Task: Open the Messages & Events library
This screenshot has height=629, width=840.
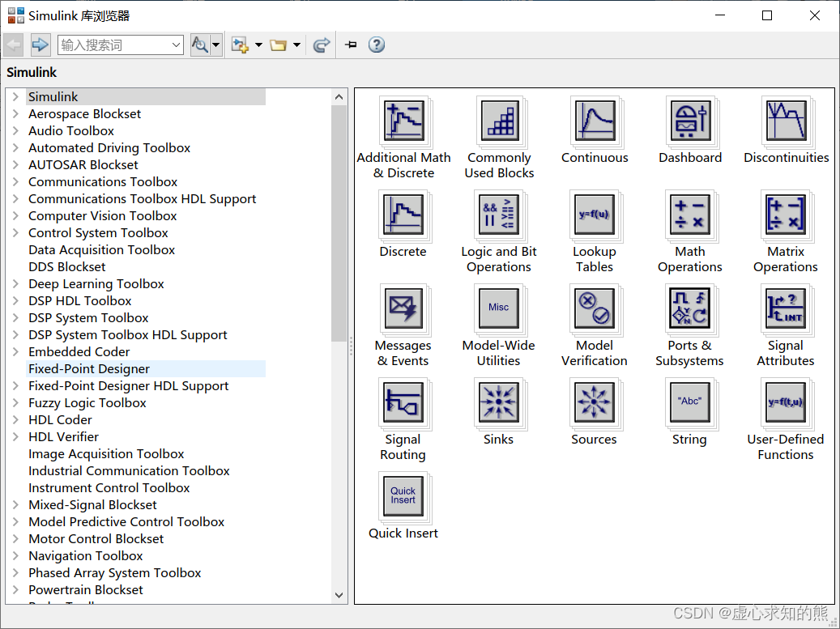Action: pos(404,309)
